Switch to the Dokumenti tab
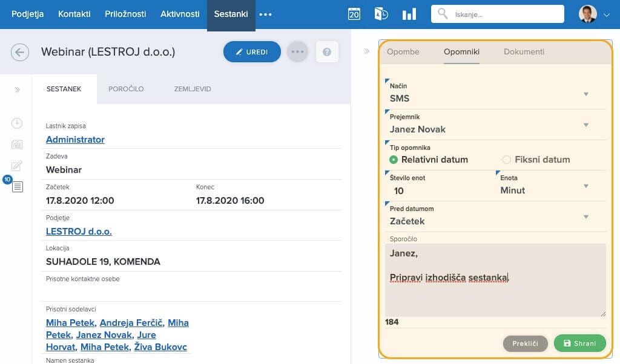The width and height of the screenshot is (620, 364). [x=524, y=52]
